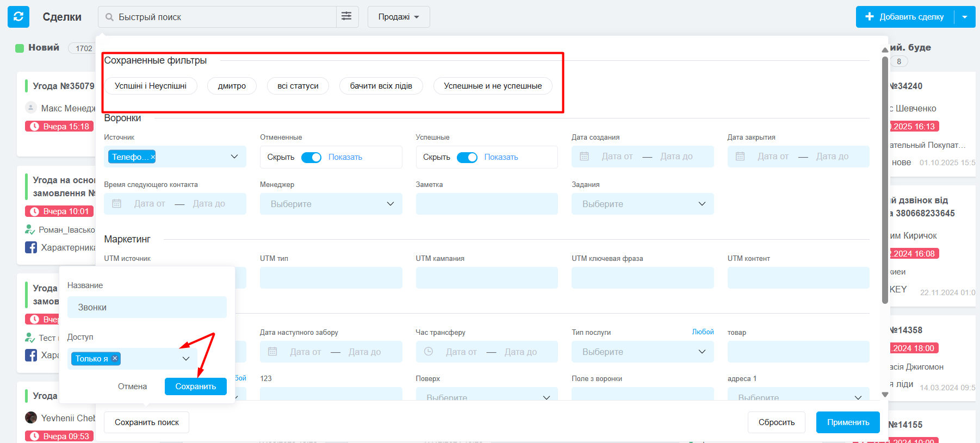Click the blue refresh logo icon
The height and width of the screenshot is (443, 980).
point(18,17)
